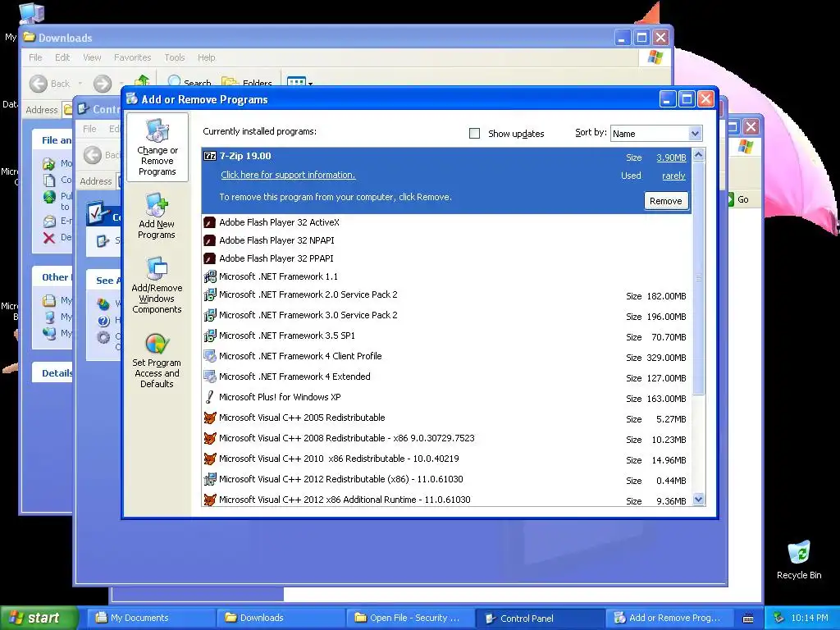Click the 3.90MB size link
840x630 pixels.
coord(671,157)
